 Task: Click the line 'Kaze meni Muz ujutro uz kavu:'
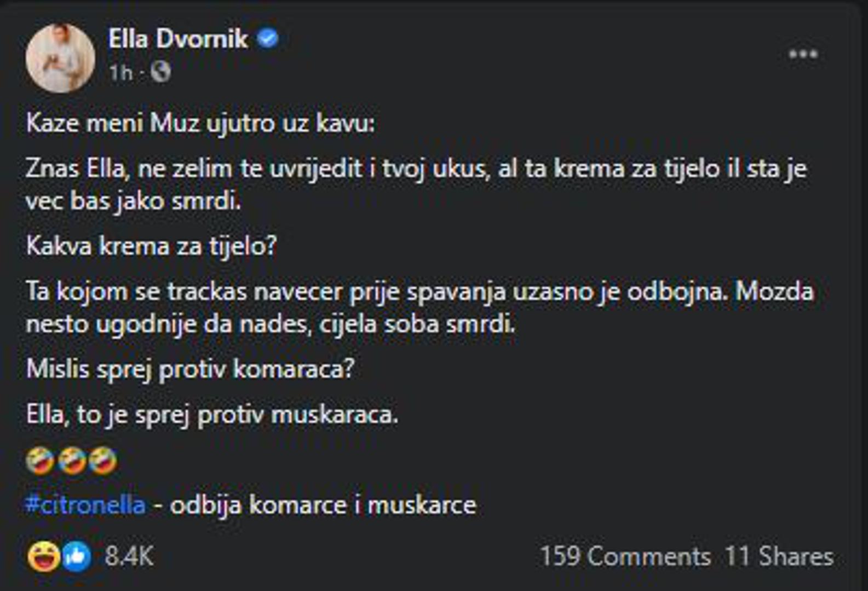[200, 123]
